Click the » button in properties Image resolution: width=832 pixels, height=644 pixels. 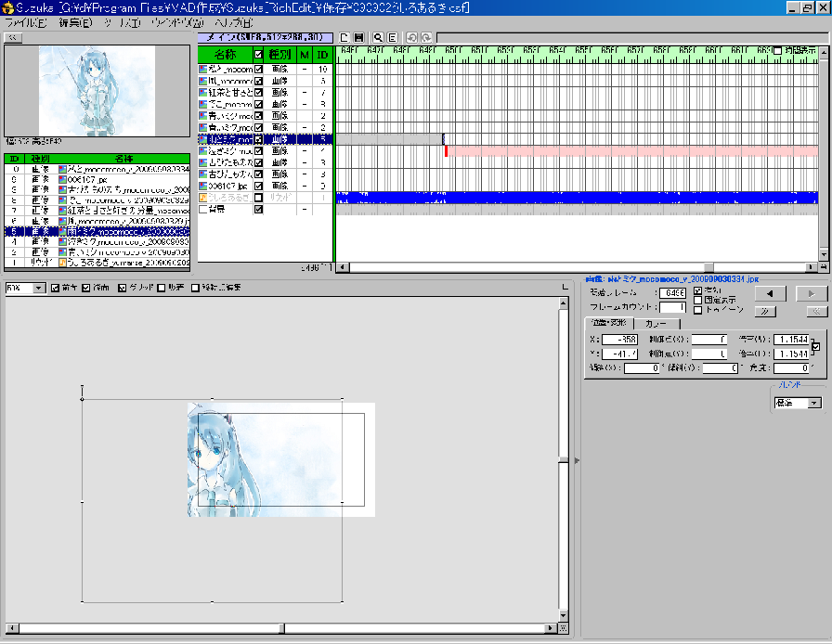764,312
